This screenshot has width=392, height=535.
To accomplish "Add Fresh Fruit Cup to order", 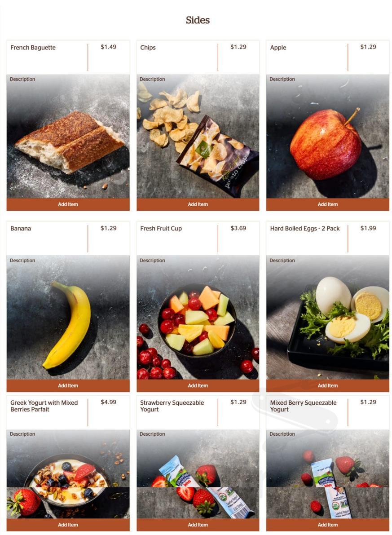I will coord(198,385).
